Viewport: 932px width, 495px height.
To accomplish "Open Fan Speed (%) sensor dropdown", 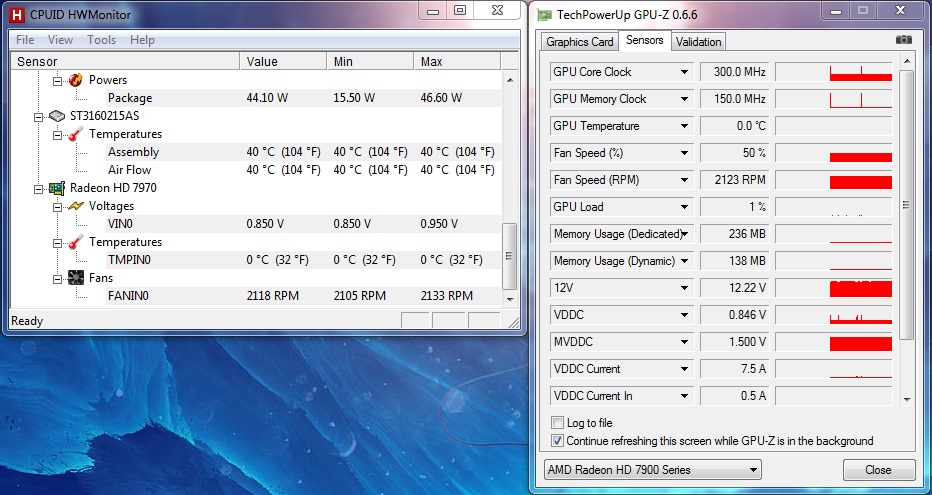I will point(684,153).
